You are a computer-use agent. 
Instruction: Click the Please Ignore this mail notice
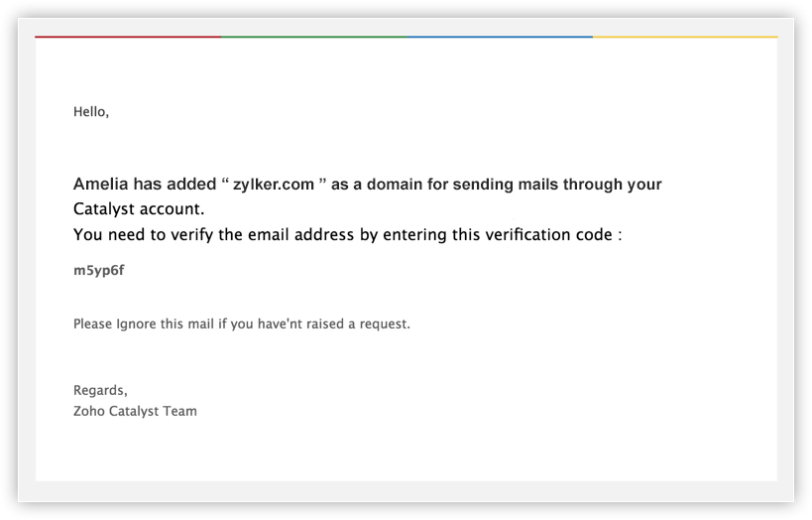click(x=241, y=324)
